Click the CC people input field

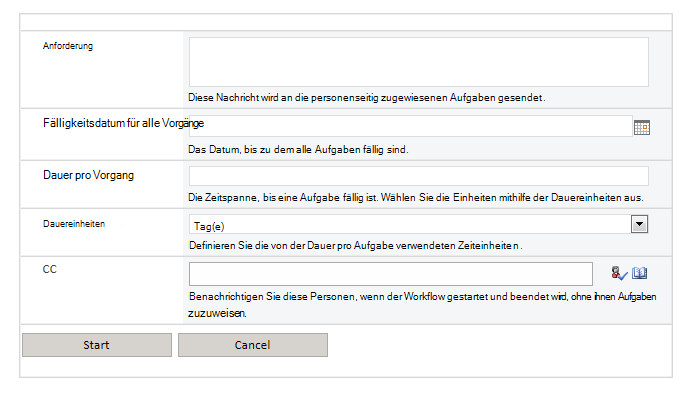(x=391, y=274)
